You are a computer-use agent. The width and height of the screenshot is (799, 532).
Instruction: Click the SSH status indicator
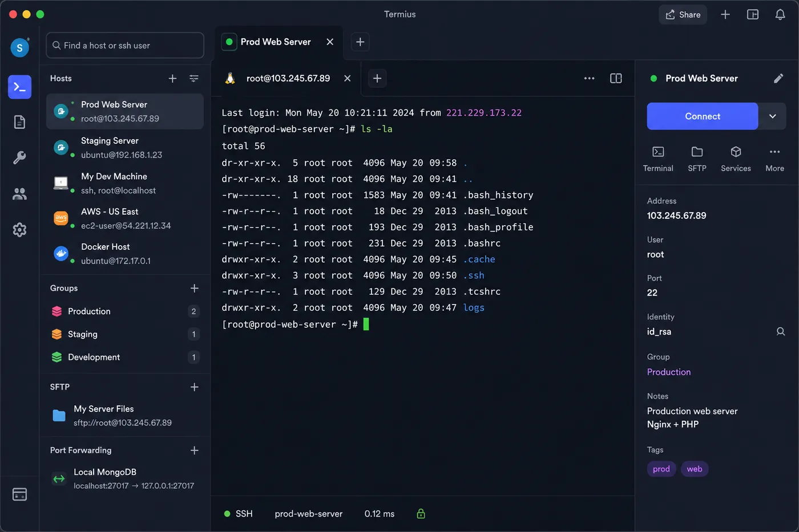click(x=239, y=514)
